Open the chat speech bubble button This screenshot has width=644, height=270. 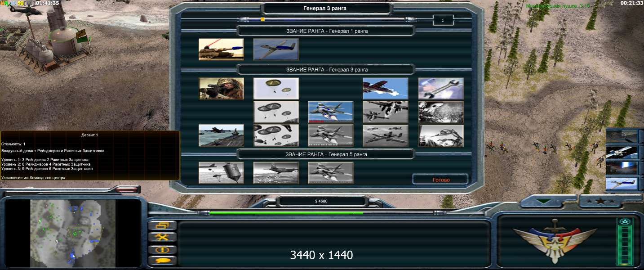click(x=162, y=260)
